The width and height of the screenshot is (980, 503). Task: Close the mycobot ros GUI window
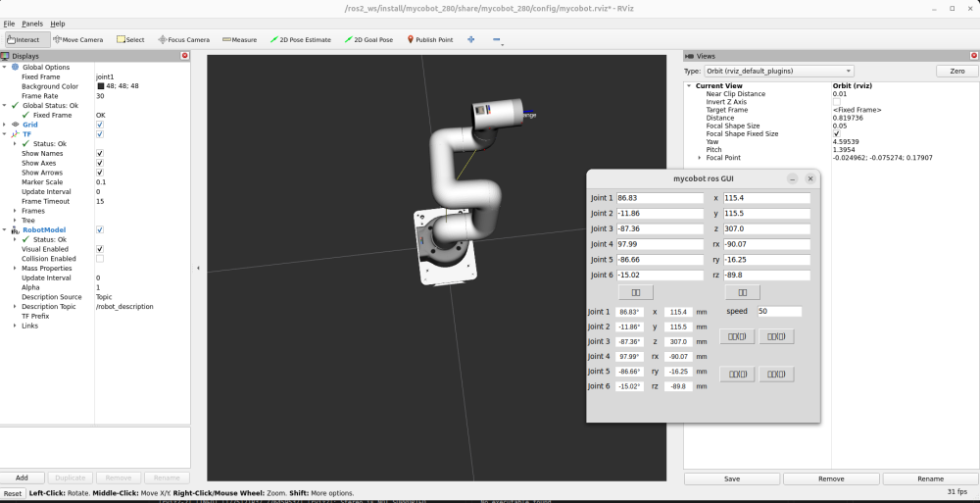click(810, 178)
